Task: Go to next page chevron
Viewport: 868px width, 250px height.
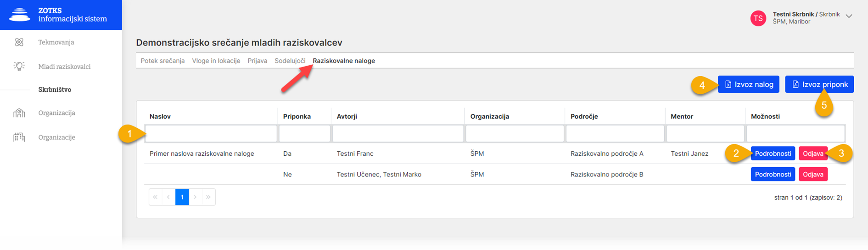Action: click(x=196, y=197)
